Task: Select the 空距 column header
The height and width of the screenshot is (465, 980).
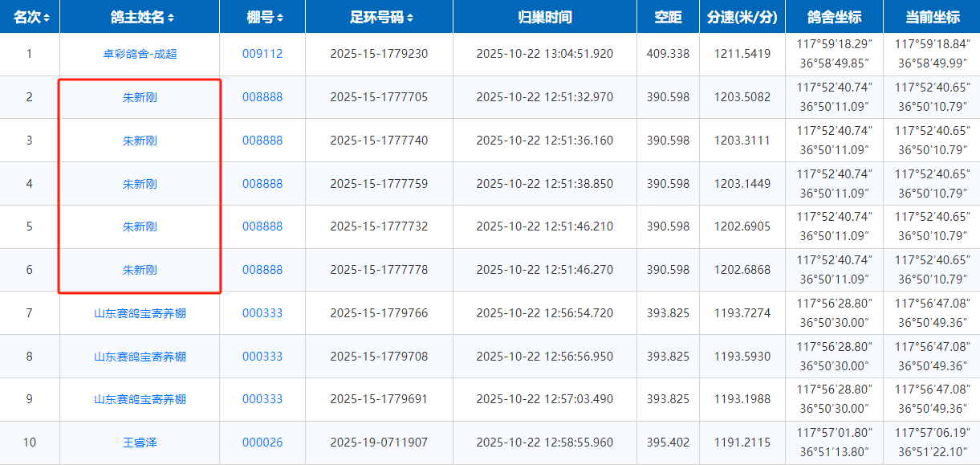Action: (x=668, y=17)
